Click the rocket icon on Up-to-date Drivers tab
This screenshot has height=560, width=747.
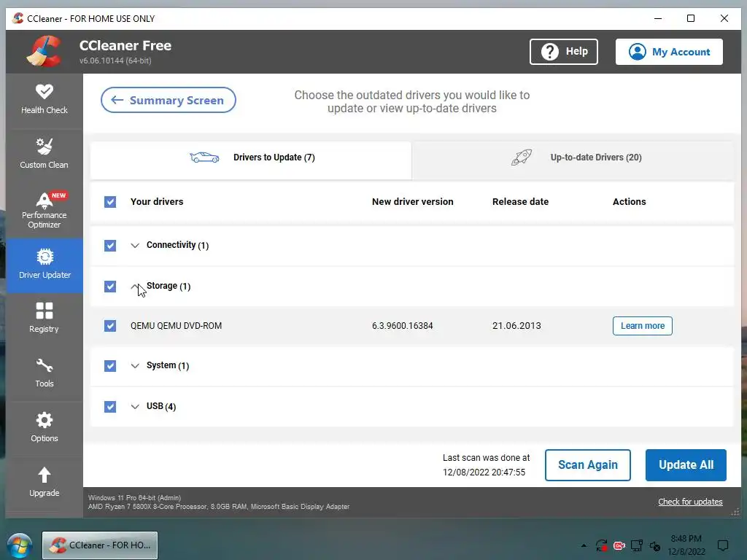tap(522, 157)
